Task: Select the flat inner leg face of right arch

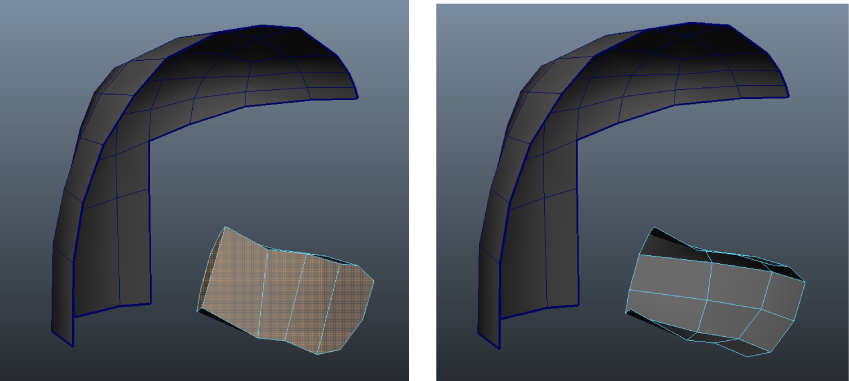Action: click(x=543, y=249)
